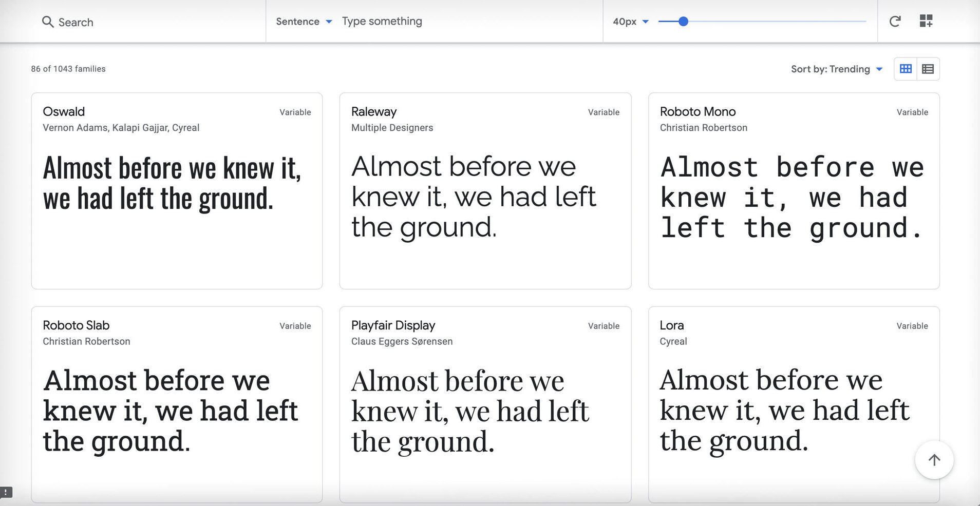
Task: Click the Type something input field
Action: click(382, 21)
